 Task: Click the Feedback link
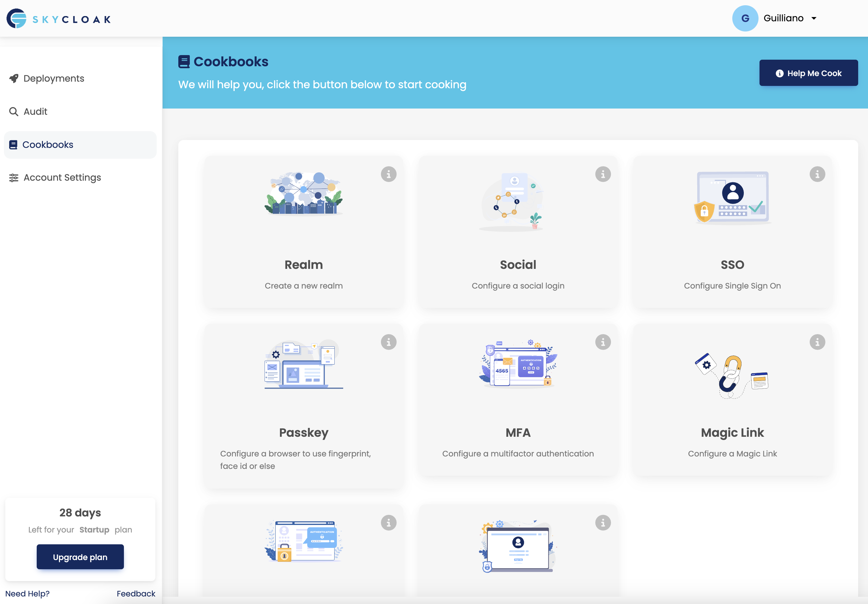pos(136,594)
